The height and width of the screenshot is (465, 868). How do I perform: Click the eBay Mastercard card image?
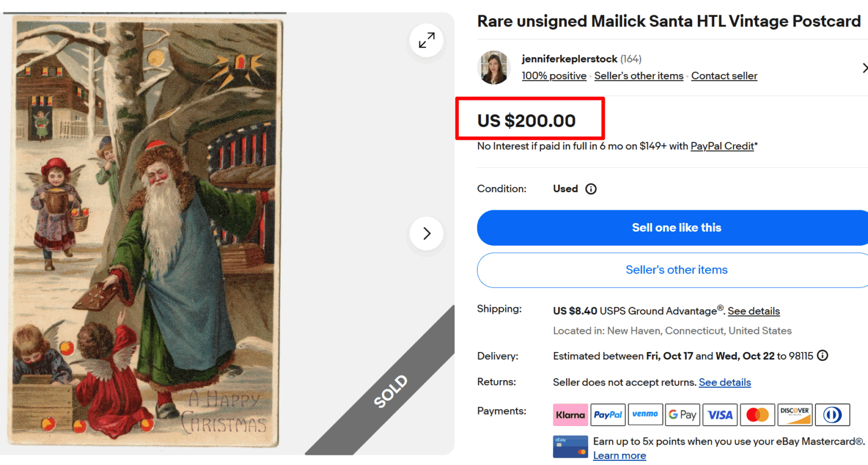(x=570, y=447)
